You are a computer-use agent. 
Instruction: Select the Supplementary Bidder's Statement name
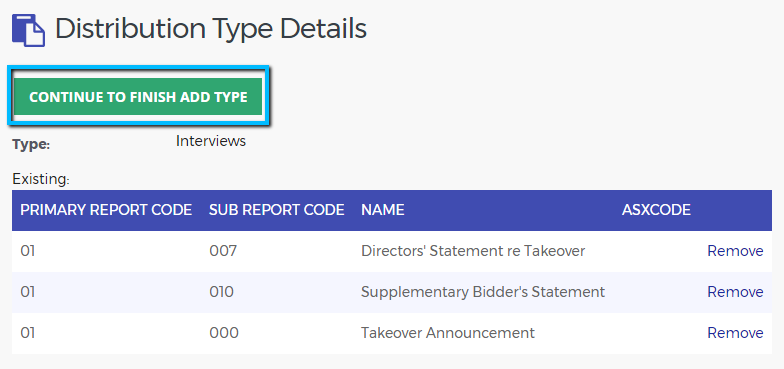[483, 292]
